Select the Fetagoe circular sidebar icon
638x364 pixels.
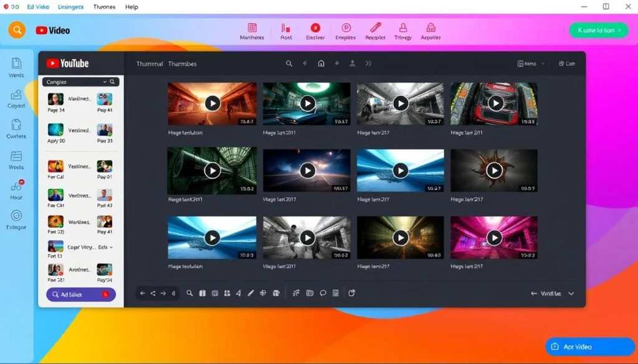point(16,216)
